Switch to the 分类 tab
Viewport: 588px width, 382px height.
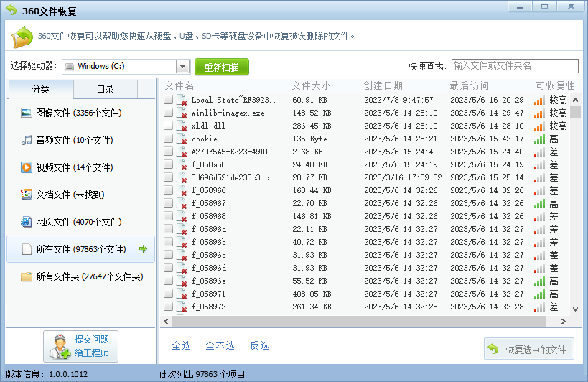(40, 89)
